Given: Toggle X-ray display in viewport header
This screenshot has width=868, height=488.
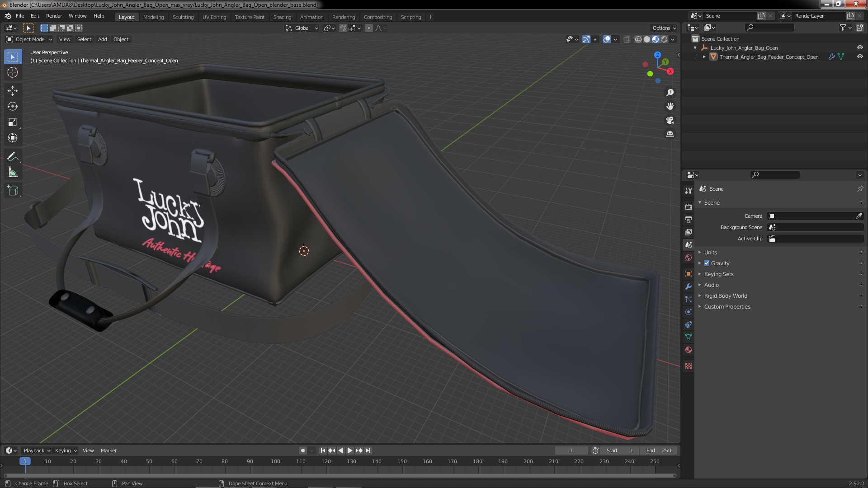Looking at the screenshot, I should (627, 39).
